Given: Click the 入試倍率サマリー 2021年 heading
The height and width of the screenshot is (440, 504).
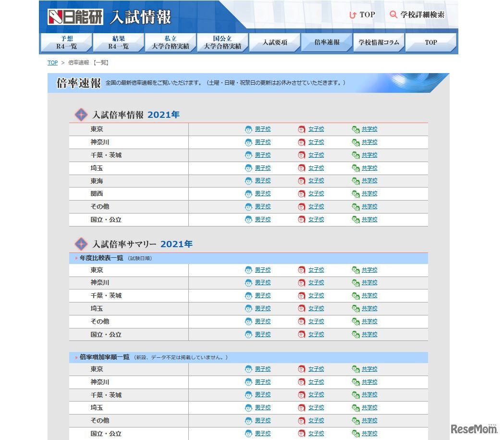Looking at the screenshot, I should [142, 244].
